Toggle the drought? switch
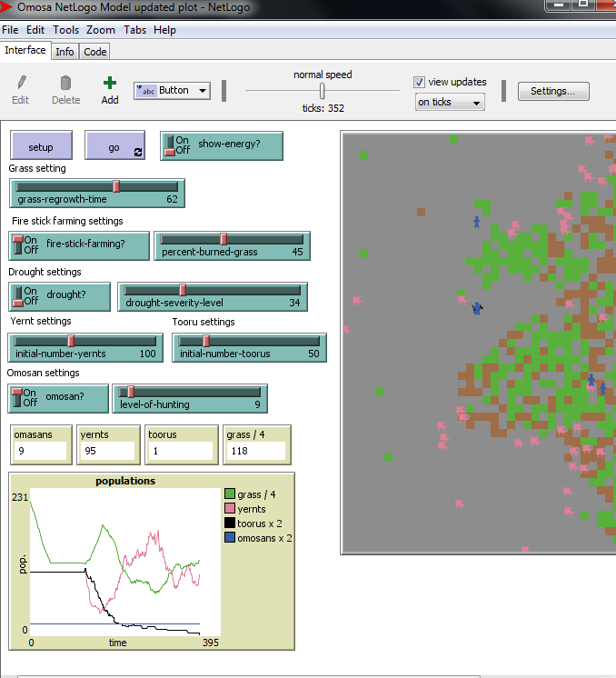The height and width of the screenshot is (678, 616). coord(18,296)
